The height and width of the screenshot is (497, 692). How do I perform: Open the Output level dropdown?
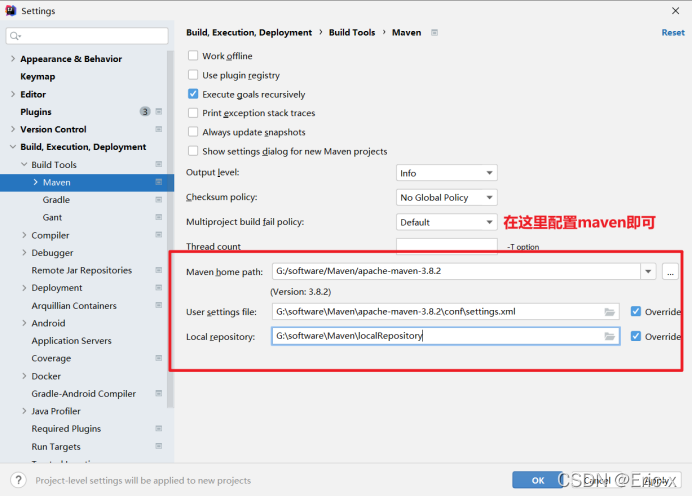click(x=447, y=173)
